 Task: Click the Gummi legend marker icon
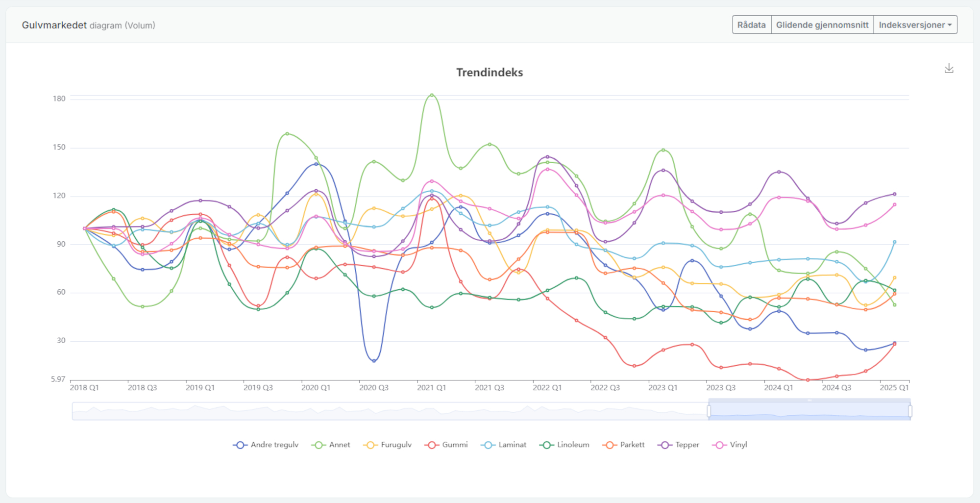(x=432, y=445)
